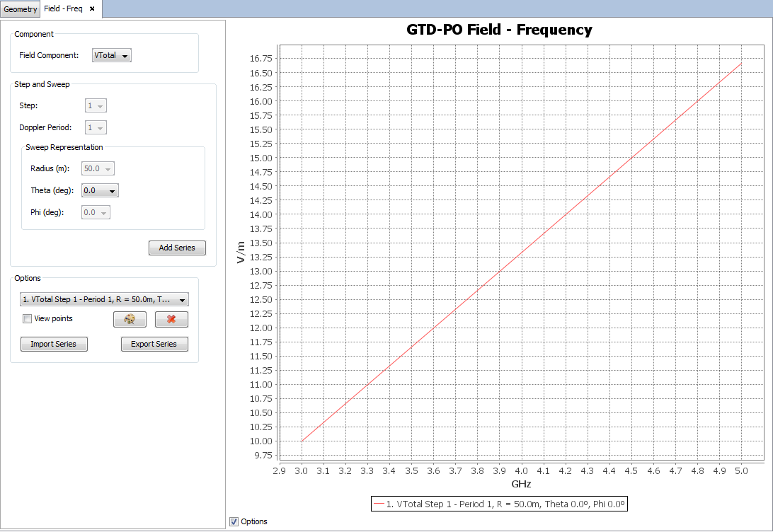Expand the Theta (deg) dropdown
This screenshot has width=773, height=532.
(100, 190)
